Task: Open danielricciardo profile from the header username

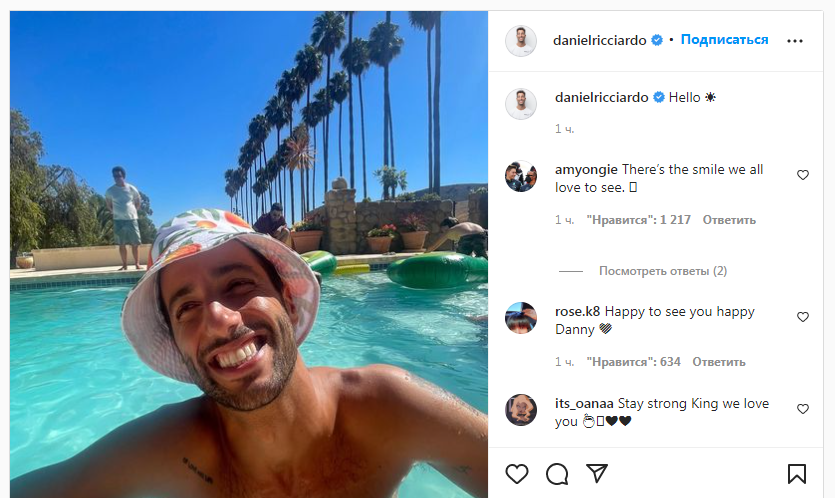Action: [600, 40]
